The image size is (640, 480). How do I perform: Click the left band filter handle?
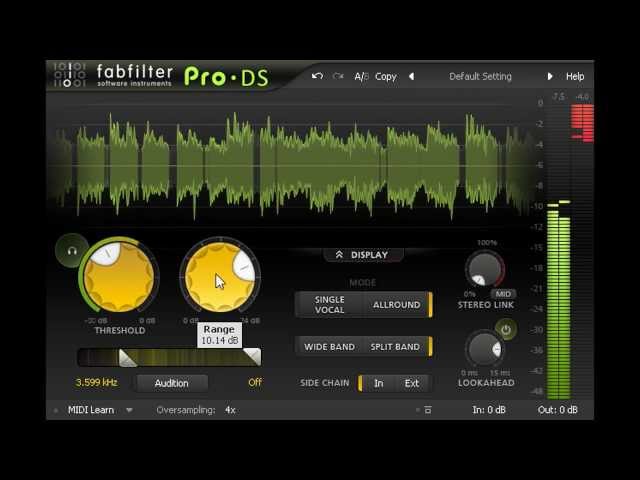click(x=127, y=358)
